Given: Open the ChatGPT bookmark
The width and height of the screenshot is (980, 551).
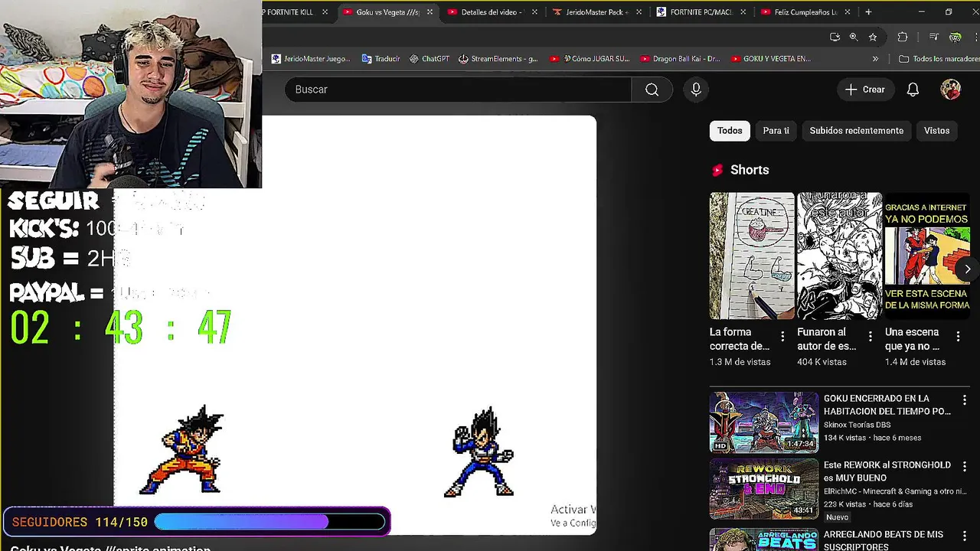Looking at the screenshot, I should point(430,59).
